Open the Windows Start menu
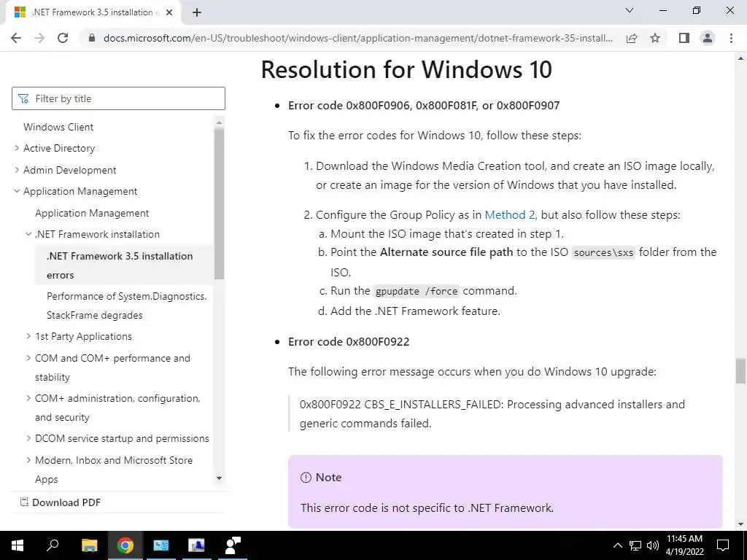Viewport: 747px width, 560px height. (18, 545)
